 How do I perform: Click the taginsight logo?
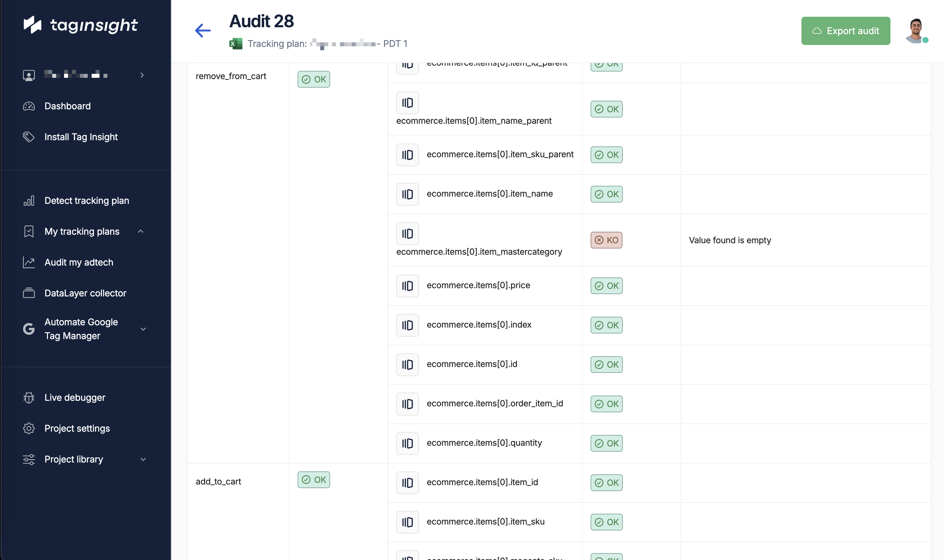(x=80, y=25)
